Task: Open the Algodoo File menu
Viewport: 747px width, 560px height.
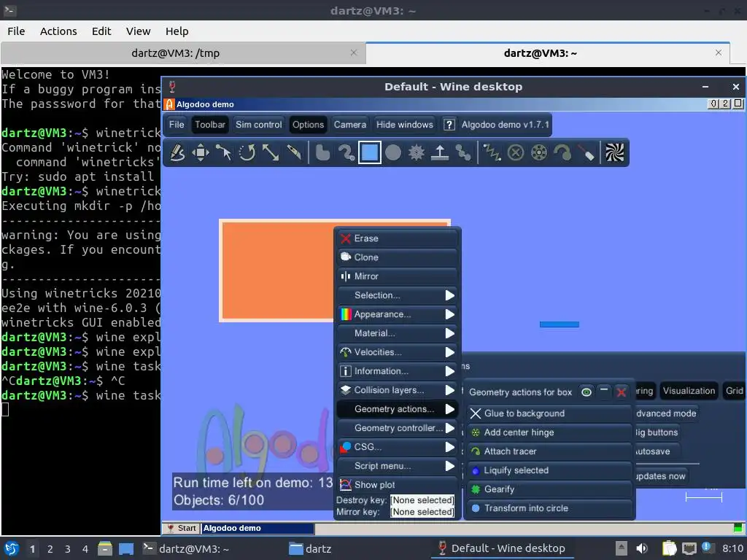Action: 177,125
